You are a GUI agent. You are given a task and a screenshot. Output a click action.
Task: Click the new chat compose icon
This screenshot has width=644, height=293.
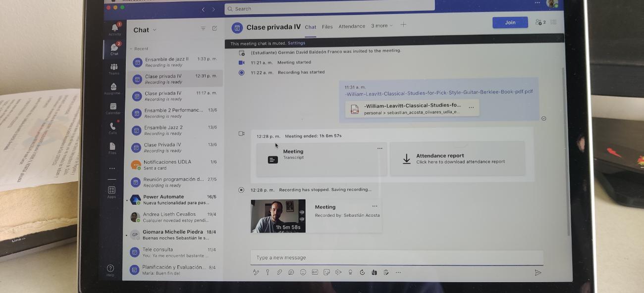[x=215, y=29]
